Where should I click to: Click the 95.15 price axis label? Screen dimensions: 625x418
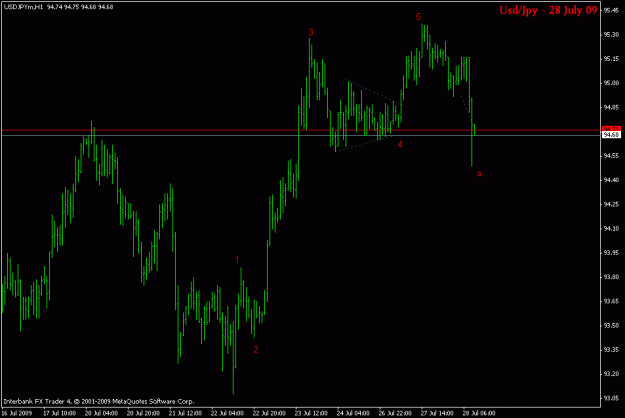611,59
